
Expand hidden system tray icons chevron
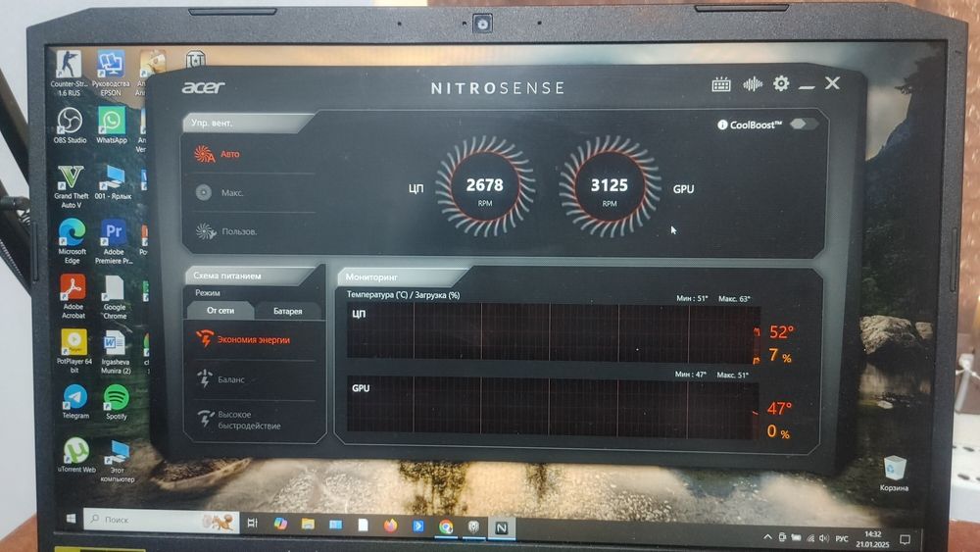pyautogui.click(x=767, y=537)
